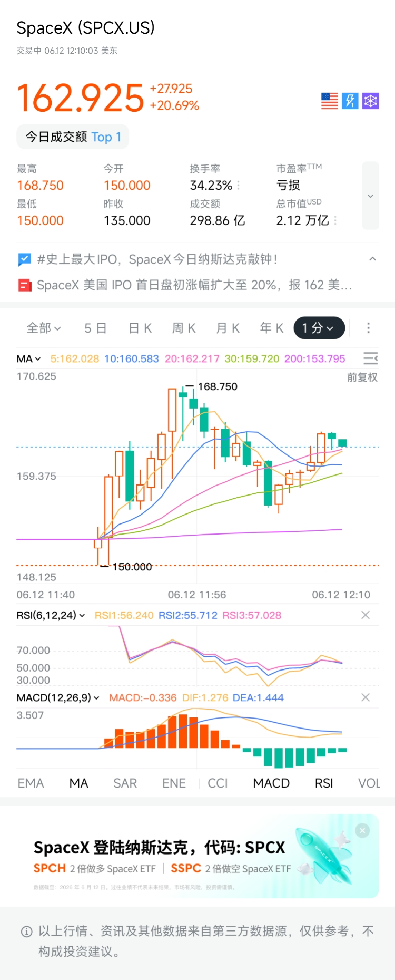Tap the 前复权 adjustment label

click(x=362, y=377)
